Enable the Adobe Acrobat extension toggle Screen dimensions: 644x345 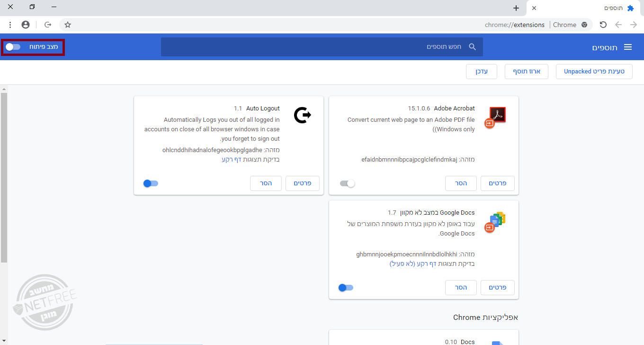point(347,183)
